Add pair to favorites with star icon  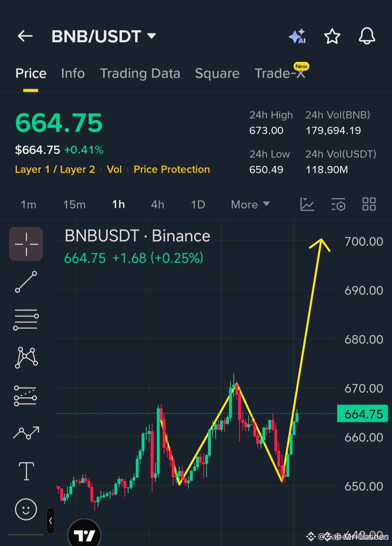pyautogui.click(x=332, y=36)
